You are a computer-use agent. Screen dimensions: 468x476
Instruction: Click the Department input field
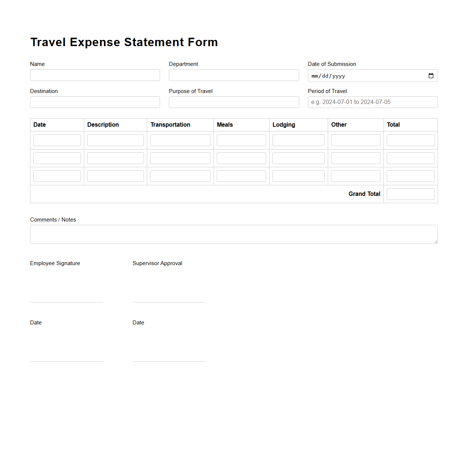(x=234, y=75)
